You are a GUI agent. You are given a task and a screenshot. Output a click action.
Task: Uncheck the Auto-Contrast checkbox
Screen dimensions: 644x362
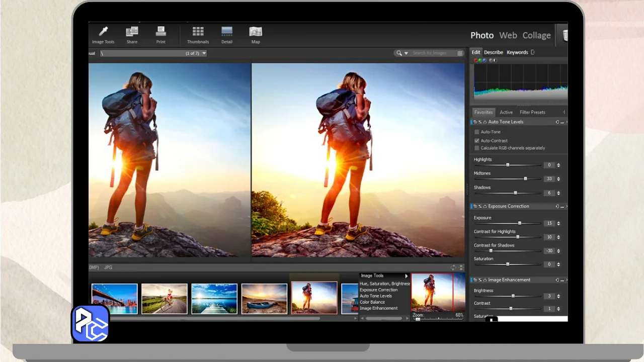[477, 141]
